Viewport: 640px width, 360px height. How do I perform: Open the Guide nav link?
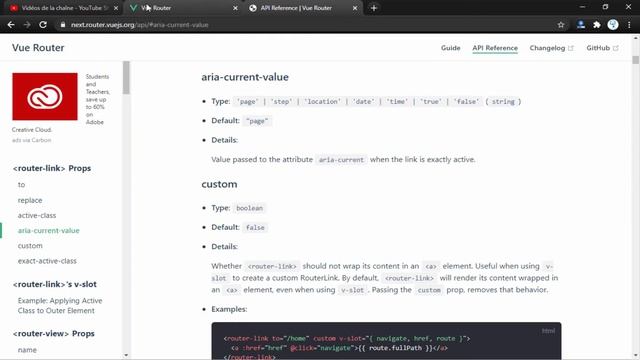450,48
